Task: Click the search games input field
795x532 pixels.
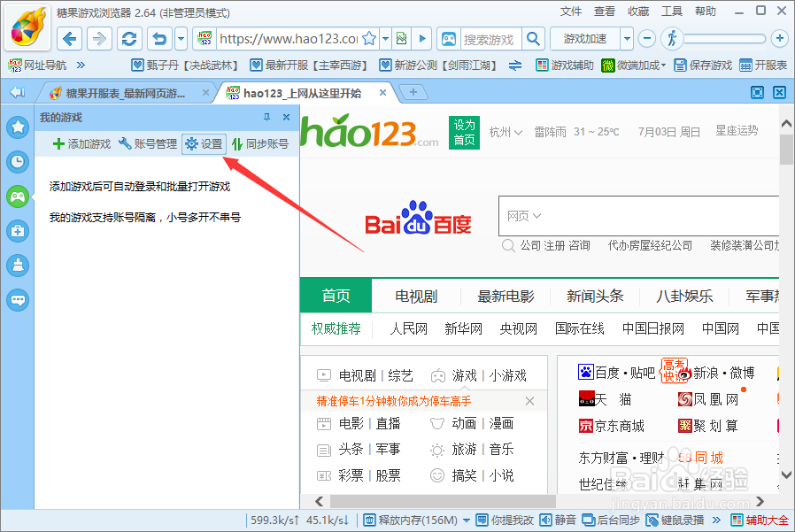Action: pyautogui.click(x=490, y=39)
